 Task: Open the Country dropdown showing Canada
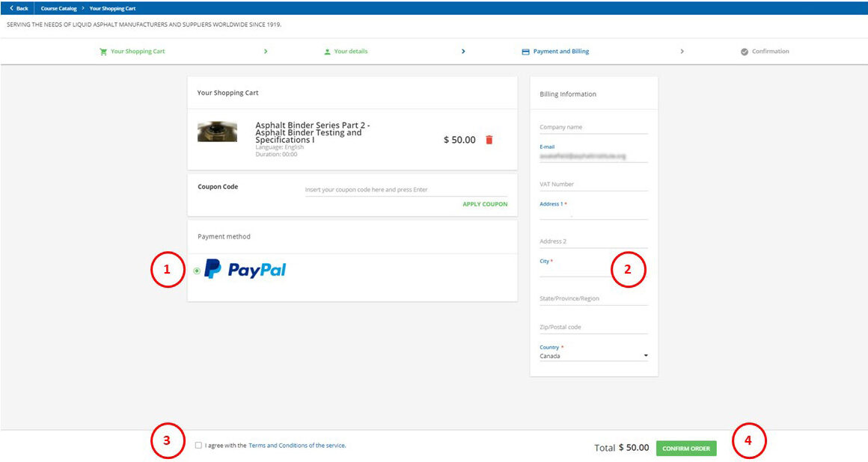(593, 356)
